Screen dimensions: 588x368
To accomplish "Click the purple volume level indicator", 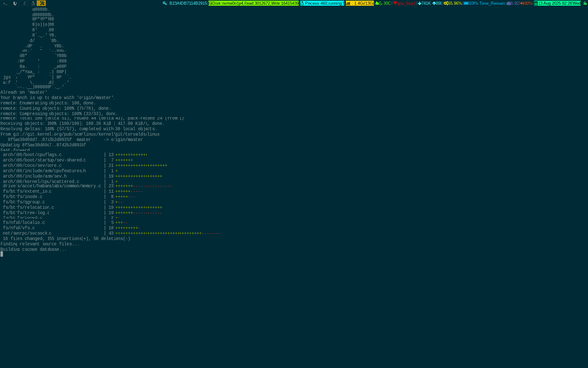I will coord(513,3).
